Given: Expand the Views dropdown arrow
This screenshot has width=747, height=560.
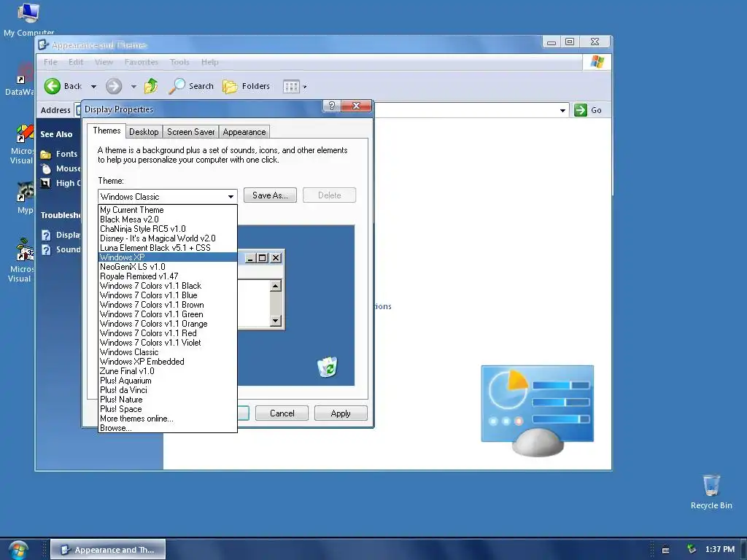Looking at the screenshot, I should click(x=305, y=87).
